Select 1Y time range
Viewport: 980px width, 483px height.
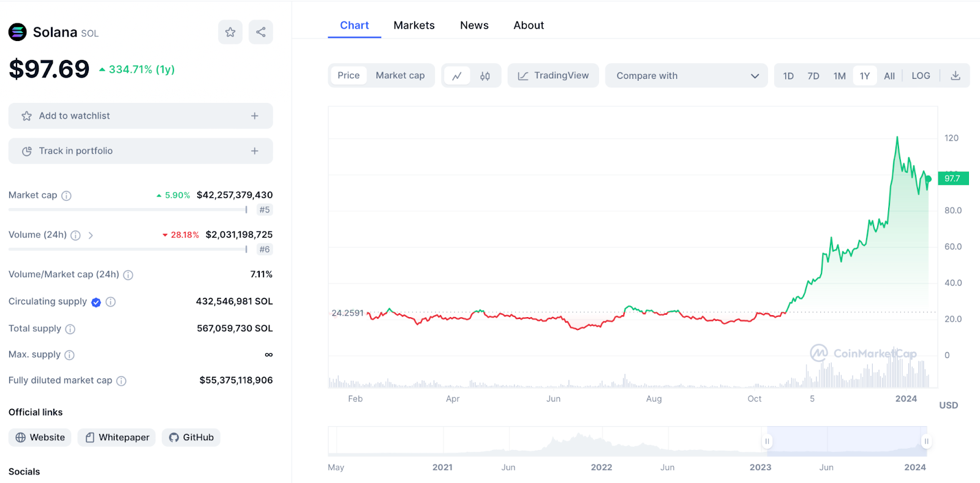pyautogui.click(x=865, y=76)
